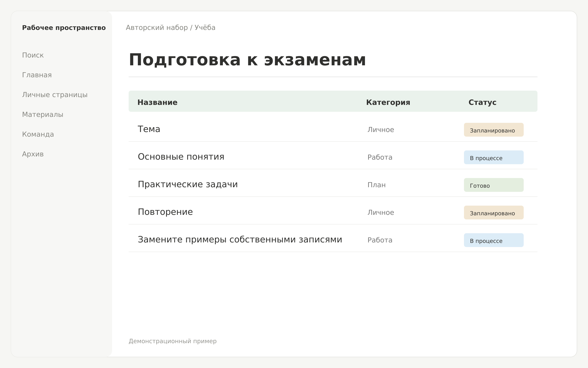Open the Команда sidebar item

pos(38,134)
